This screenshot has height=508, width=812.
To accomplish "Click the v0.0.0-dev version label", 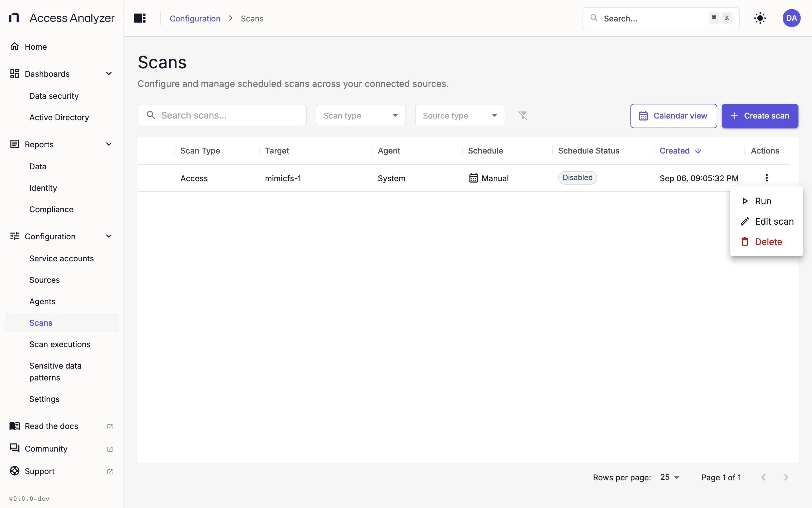I will coord(29,499).
